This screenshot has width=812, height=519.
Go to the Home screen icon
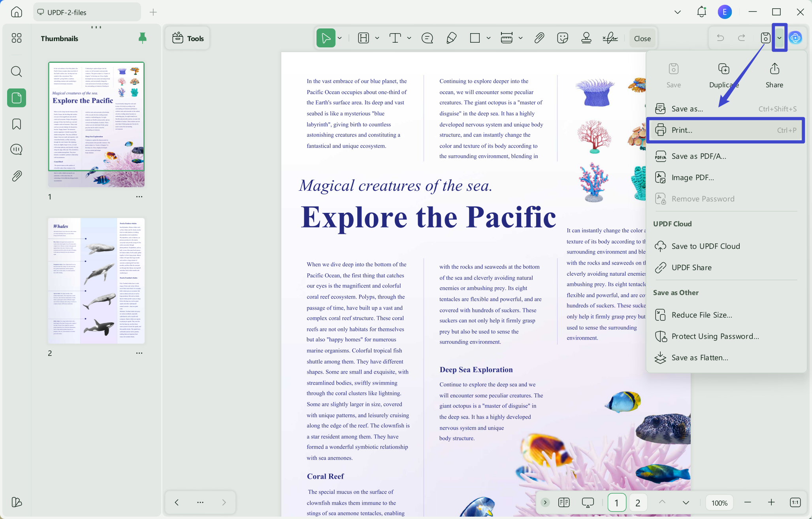[17, 12]
